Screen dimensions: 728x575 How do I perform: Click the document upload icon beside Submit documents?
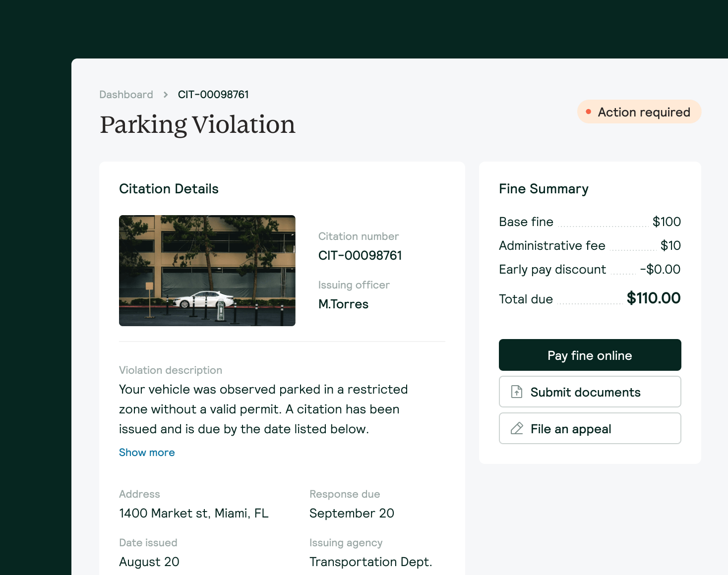point(517,392)
